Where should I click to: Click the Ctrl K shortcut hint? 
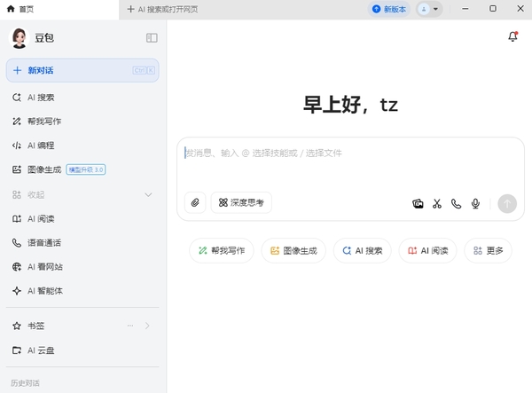click(144, 70)
